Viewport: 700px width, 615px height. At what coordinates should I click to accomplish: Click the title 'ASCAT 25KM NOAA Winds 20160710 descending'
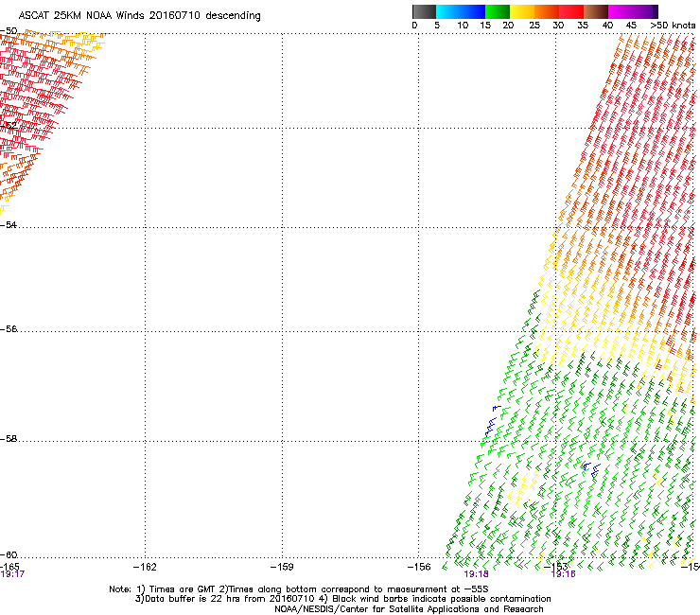(x=139, y=16)
